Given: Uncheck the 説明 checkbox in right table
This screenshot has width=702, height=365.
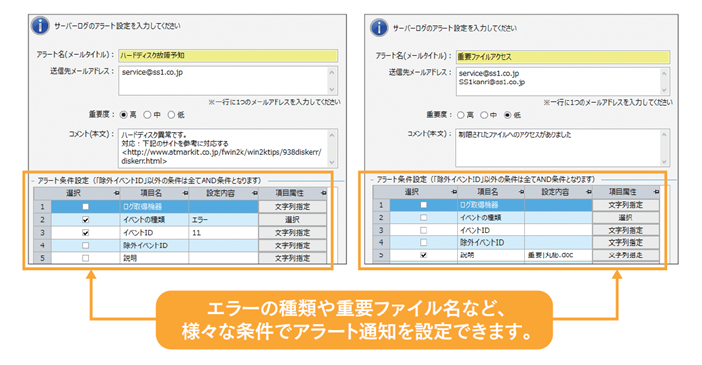Looking at the screenshot, I should click(x=423, y=255).
